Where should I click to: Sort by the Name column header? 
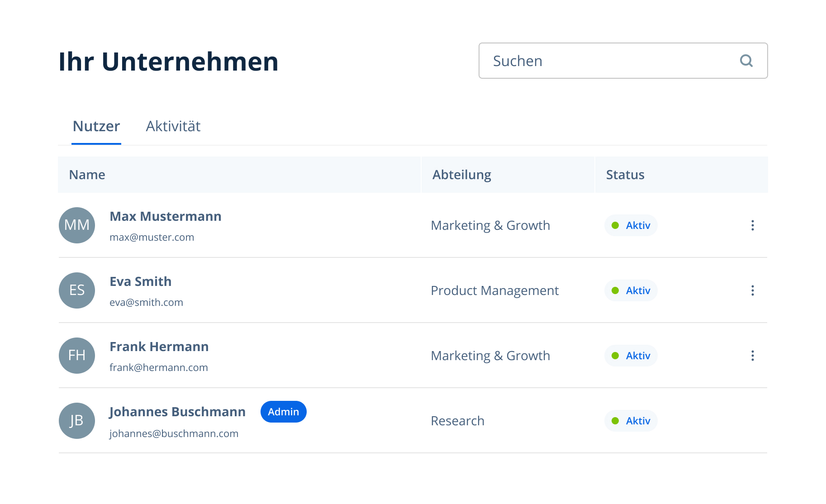[x=87, y=175]
